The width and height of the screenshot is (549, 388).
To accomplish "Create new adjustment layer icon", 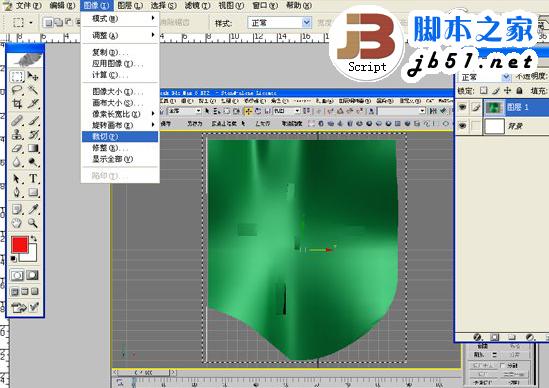I will point(530,337).
